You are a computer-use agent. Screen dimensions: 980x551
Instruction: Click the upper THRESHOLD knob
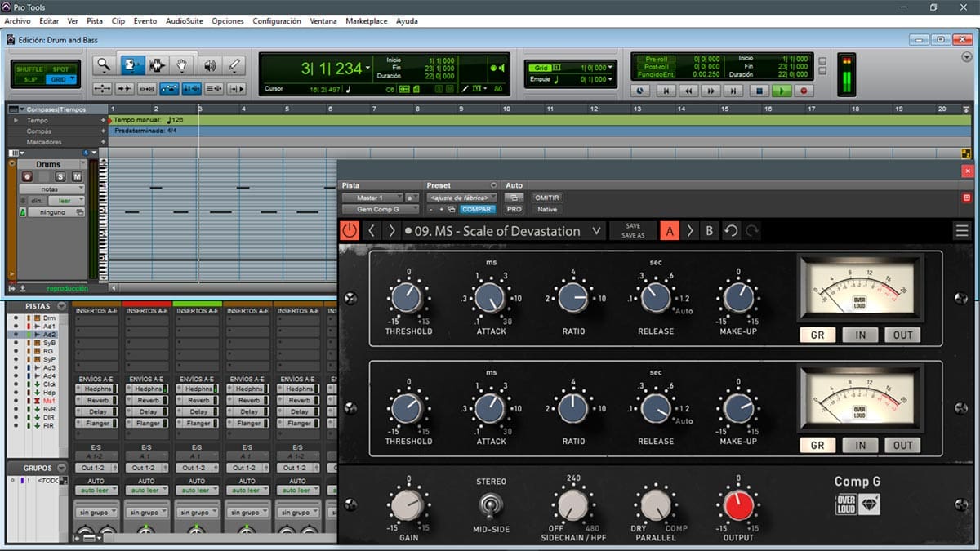[407, 297]
